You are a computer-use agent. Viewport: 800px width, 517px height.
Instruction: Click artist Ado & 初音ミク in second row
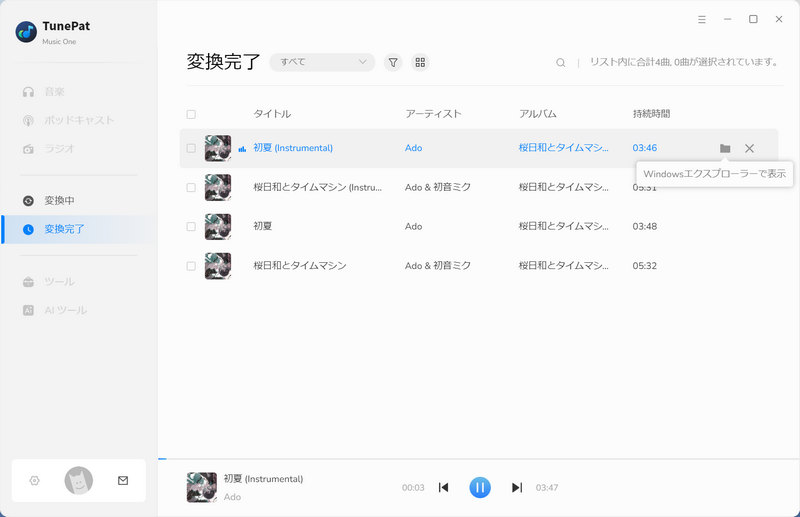coord(438,187)
